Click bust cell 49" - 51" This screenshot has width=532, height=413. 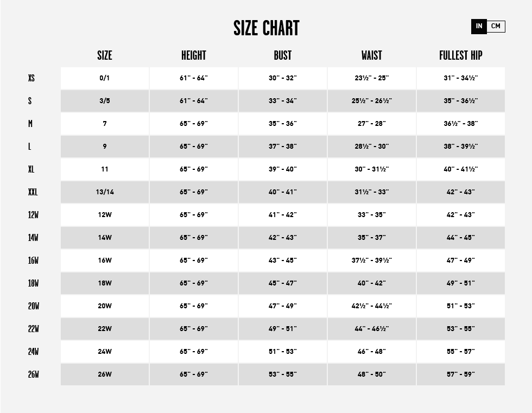pyautogui.click(x=283, y=328)
